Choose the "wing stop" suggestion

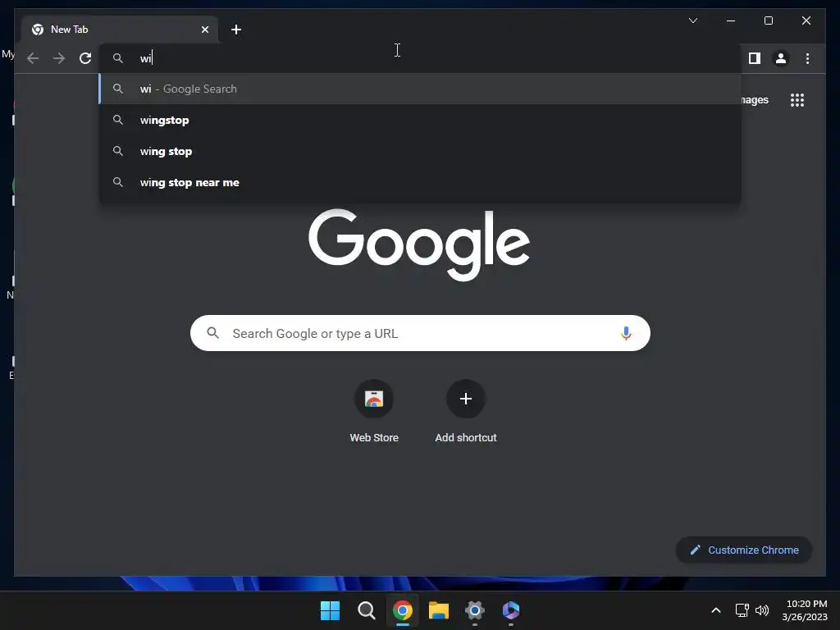click(x=420, y=151)
